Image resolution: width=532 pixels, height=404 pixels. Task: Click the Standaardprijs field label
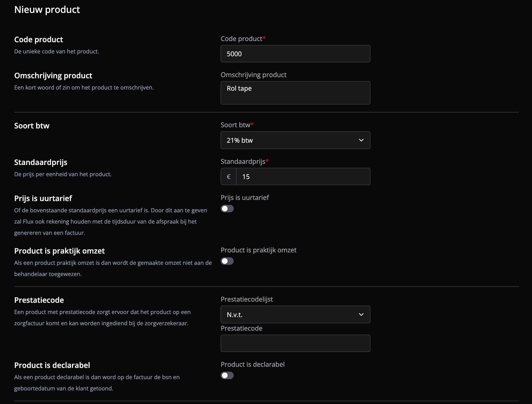pyautogui.click(x=243, y=161)
